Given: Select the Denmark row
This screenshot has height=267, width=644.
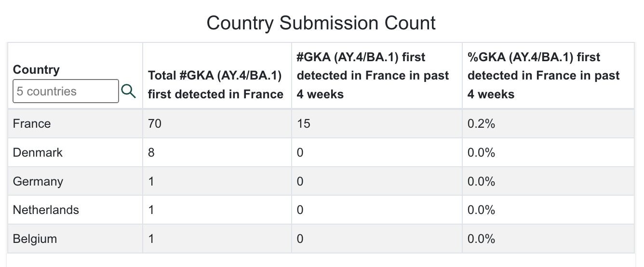Looking at the screenshot, I should click(x=321, y=153).
